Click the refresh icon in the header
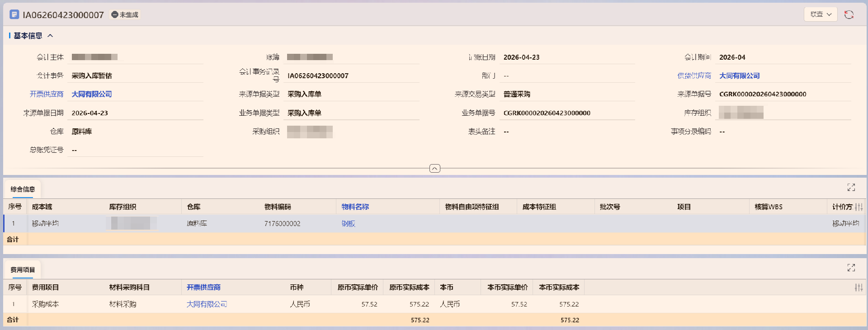868x330 pixels. pyautogui.click(x=849, y=14)
